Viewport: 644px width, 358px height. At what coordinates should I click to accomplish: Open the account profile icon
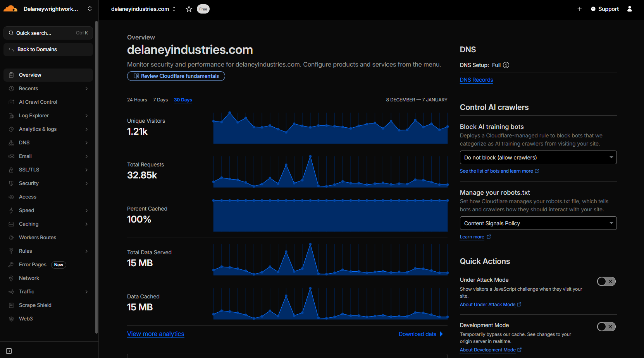pos(629,9)
